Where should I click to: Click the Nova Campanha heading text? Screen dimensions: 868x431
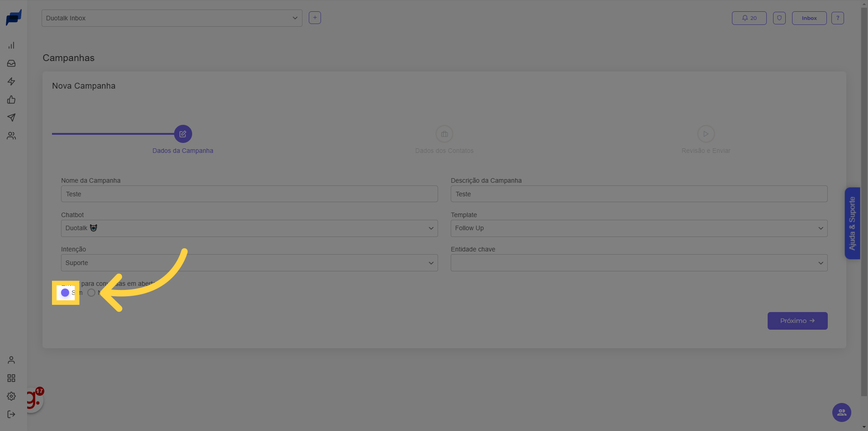[84, 86]
